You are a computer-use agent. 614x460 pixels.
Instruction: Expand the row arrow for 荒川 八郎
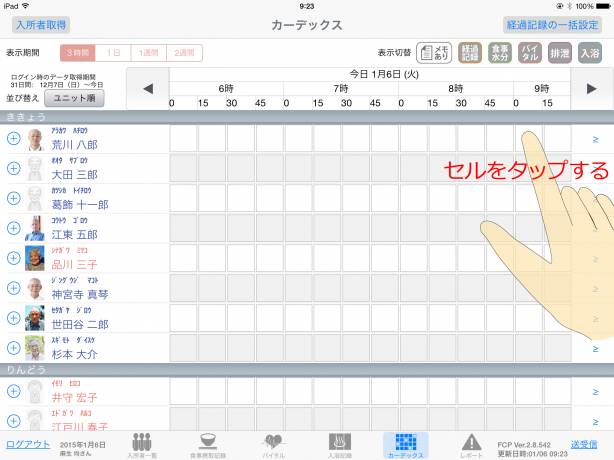pyautogui.click(x=594, y=139)
